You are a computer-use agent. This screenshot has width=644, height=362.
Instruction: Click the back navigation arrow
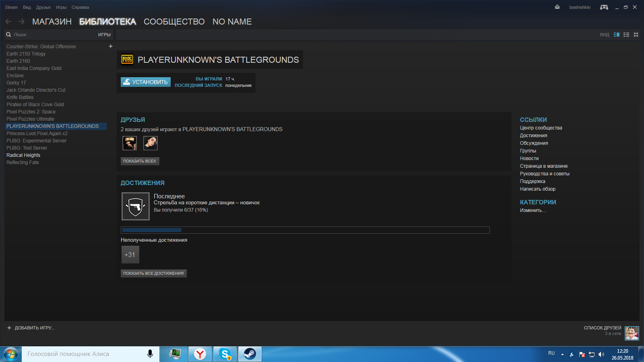[x=8, y=22]
